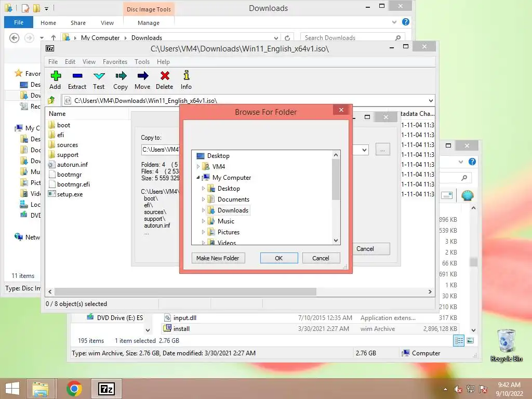The image size is (532, 399).
Task: Select setup.exe file in 7-Zip
Action: click(70, 194)
